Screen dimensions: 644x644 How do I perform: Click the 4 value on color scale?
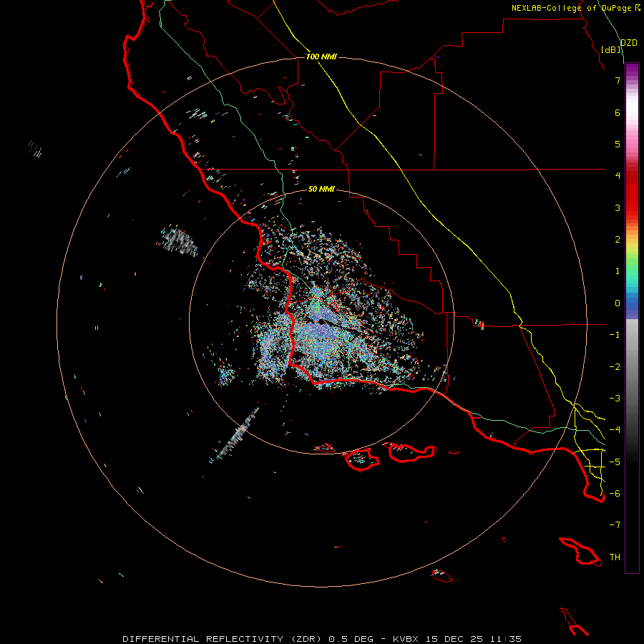pos(618,176)
